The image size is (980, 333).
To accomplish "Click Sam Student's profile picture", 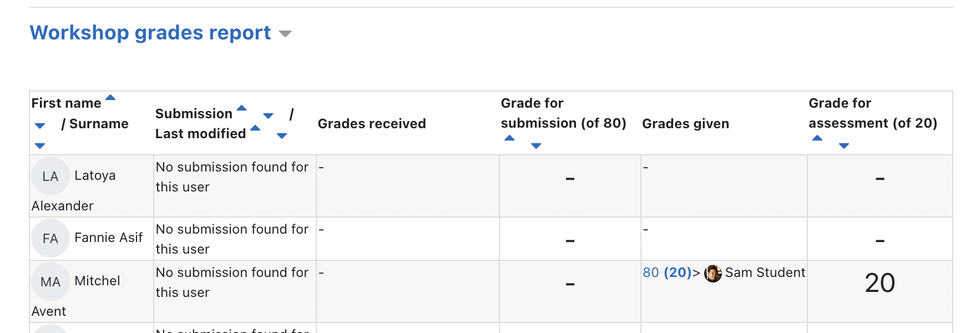I will (713, 273).
